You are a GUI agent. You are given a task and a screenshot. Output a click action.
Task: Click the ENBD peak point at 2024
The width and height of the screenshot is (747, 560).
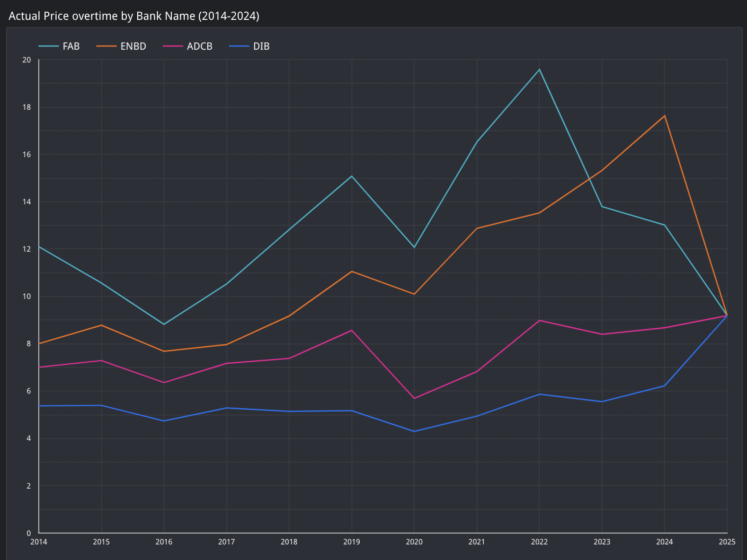[x=665, y=115]
